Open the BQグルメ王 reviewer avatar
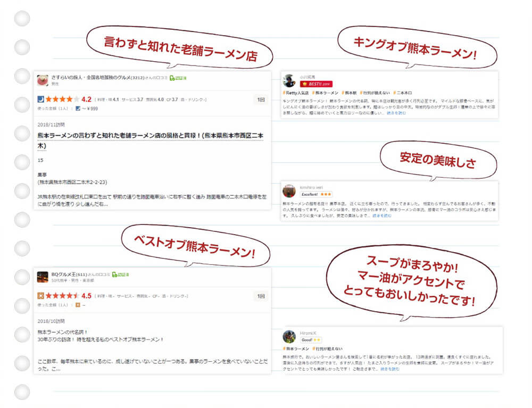This screenshot has width=532, height=408. [x=43, y=277]
